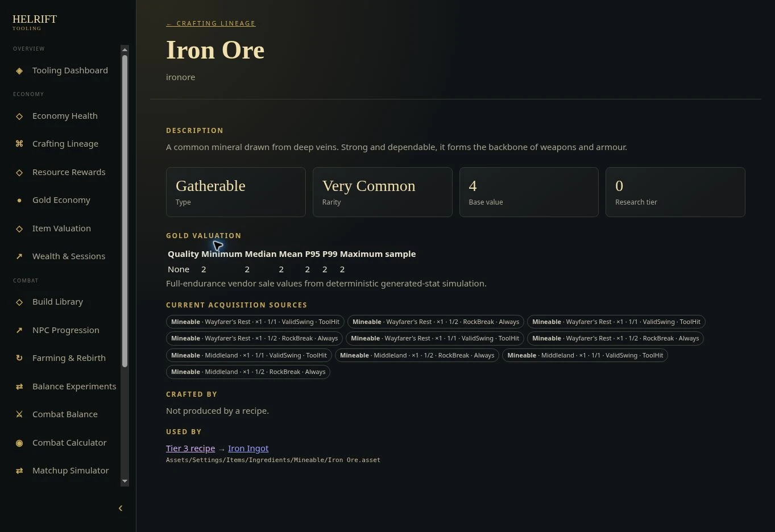Click sidebar scrollbar up arrow
Screen dimensions: 775x532
click(125, 49)
